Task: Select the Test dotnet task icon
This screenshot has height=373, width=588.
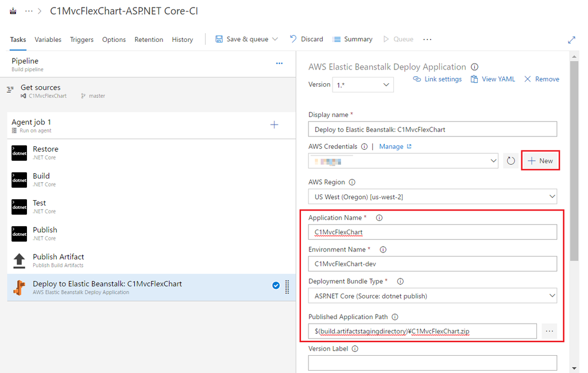Action: click(x=19, y=207)
